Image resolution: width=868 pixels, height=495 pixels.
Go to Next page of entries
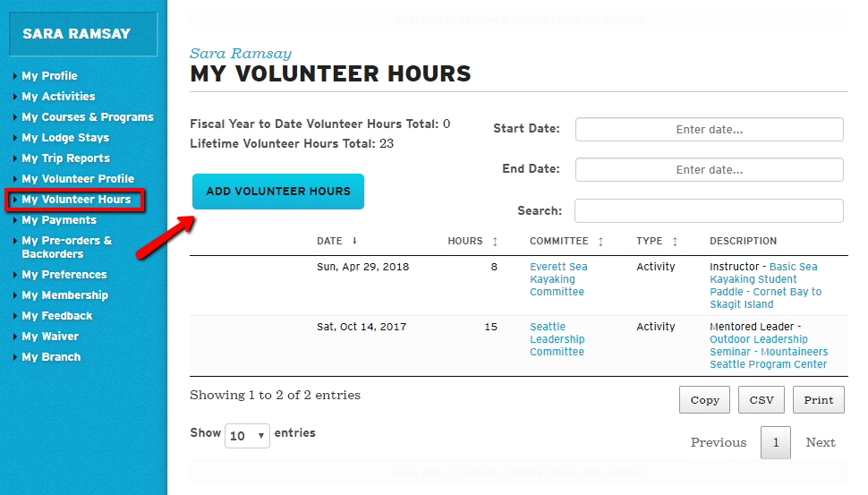coord(820,442)
